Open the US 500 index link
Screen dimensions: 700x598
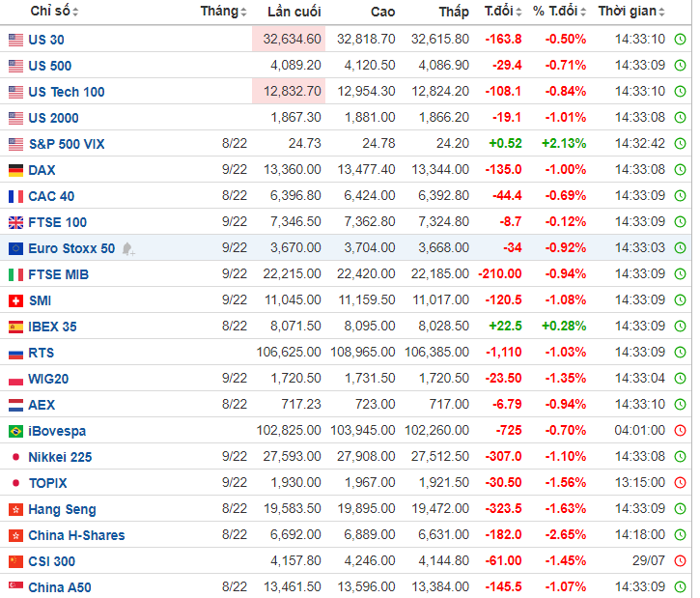pyautogui.click(x=49, y=66)
